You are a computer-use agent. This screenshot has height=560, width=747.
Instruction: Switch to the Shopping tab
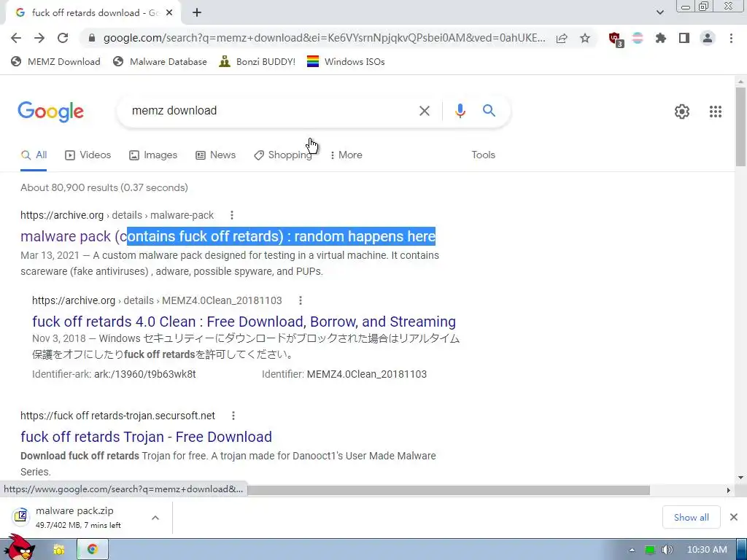coord(283,155)
